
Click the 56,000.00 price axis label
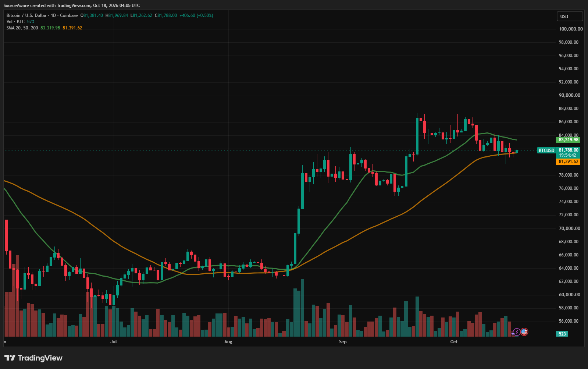coord(569,321)
